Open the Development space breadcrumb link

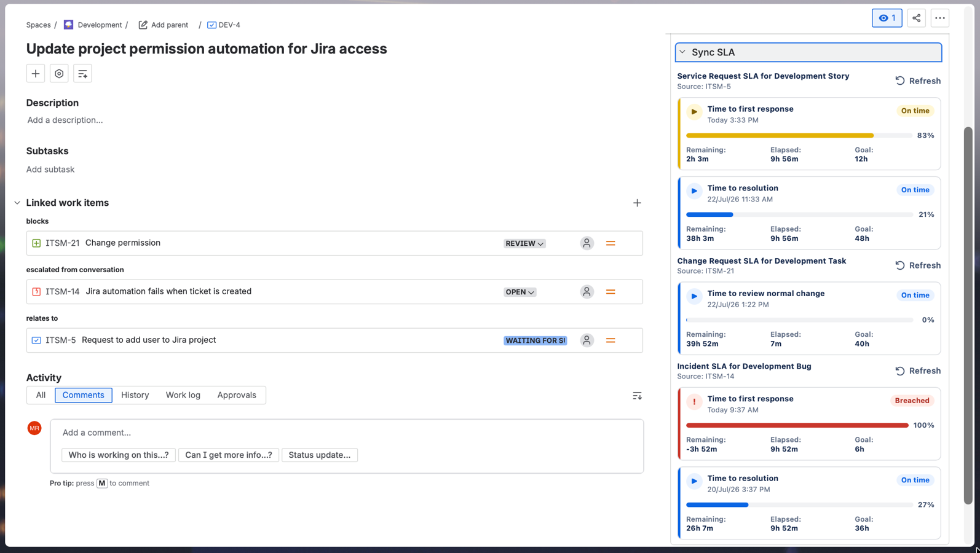[100, 25]
